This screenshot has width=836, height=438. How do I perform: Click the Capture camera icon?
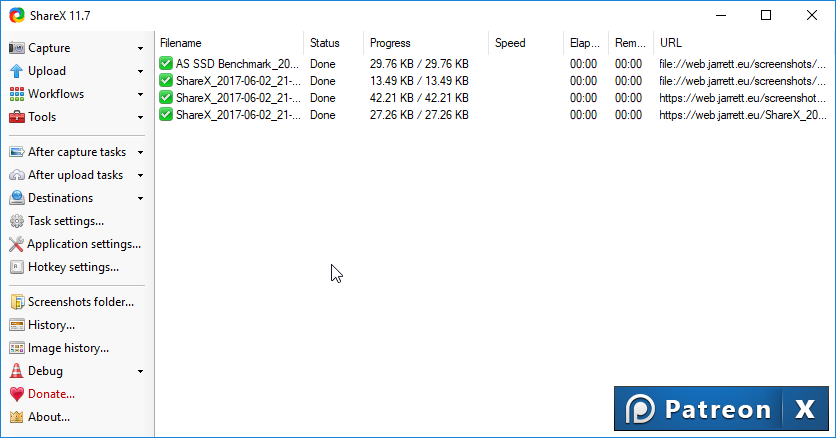tap(17, 48)
